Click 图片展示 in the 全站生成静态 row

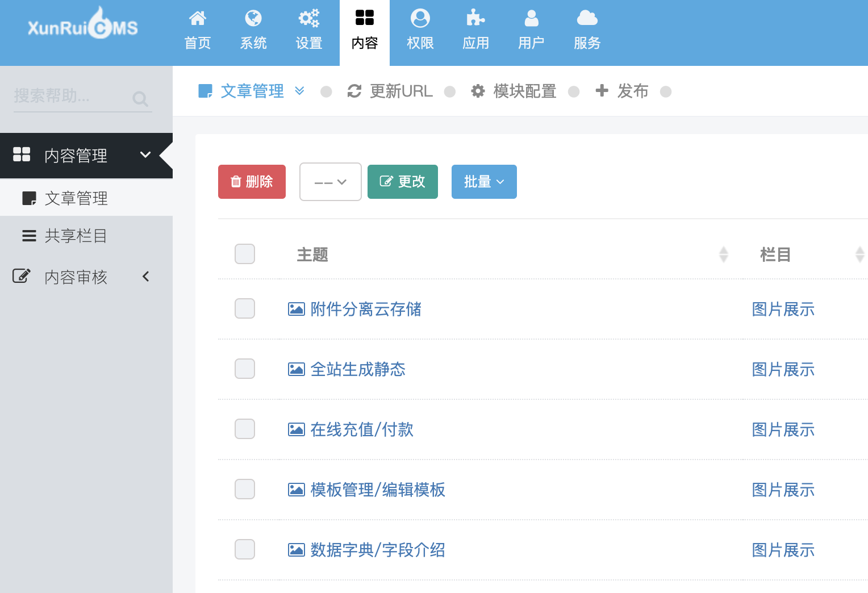point(783,369)
